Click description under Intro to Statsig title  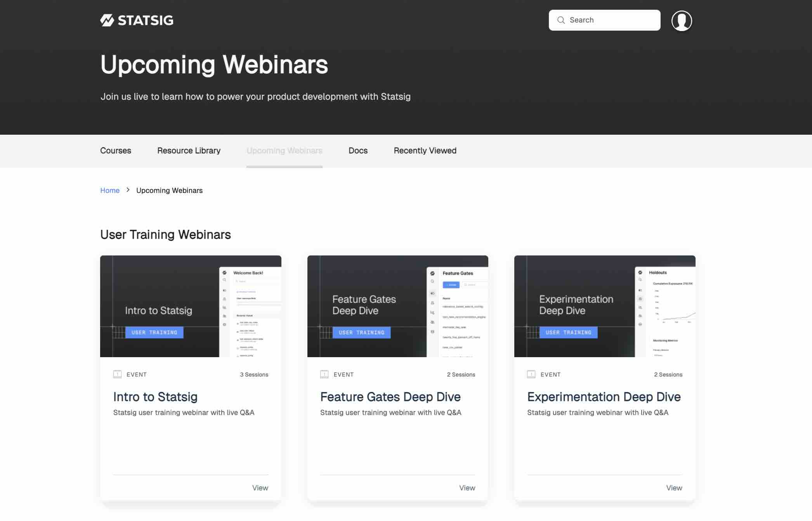pos(184,413)
